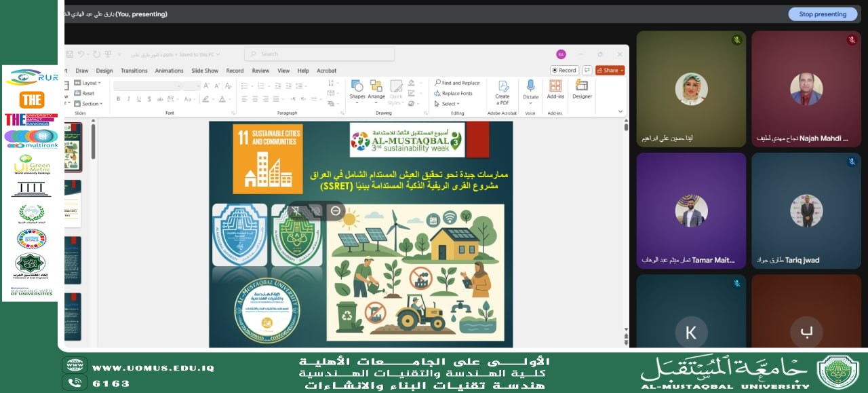
Task: Open the View tab
Action: point(283,71)
